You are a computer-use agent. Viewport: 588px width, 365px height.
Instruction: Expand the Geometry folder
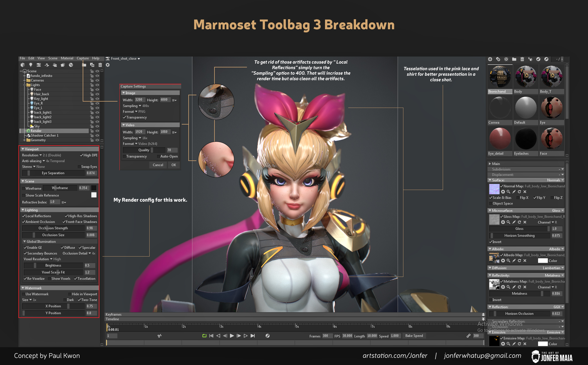coord(25,140)
